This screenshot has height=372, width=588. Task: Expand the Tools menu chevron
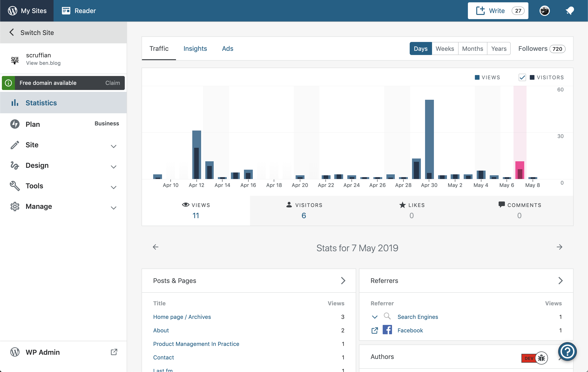(x=114, y=187)
